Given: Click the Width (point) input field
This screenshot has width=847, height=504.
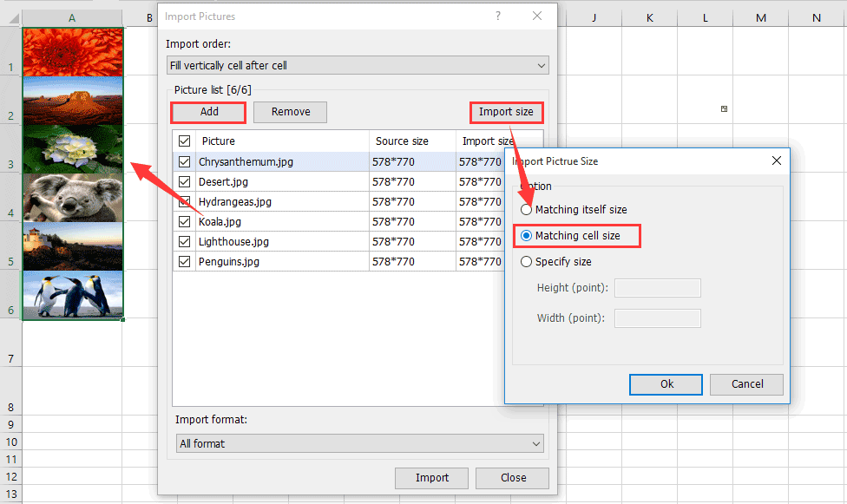Looking at the screenshot, I should point(657,317).
